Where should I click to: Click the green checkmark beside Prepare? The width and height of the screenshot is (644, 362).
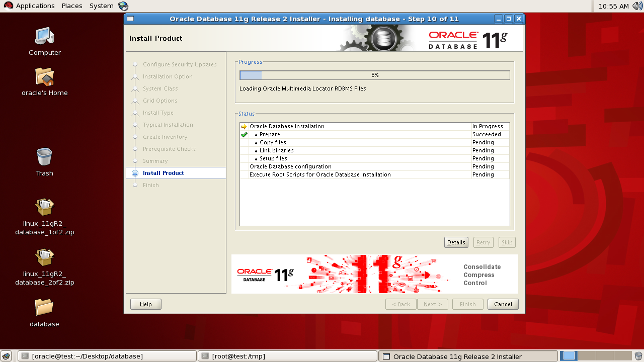tap(244, 135)
